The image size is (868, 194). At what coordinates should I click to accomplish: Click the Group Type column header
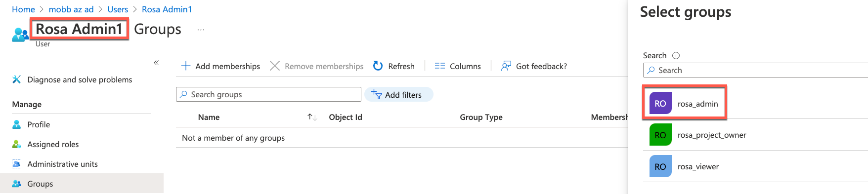pyautogui.click(x=481, y=117)
